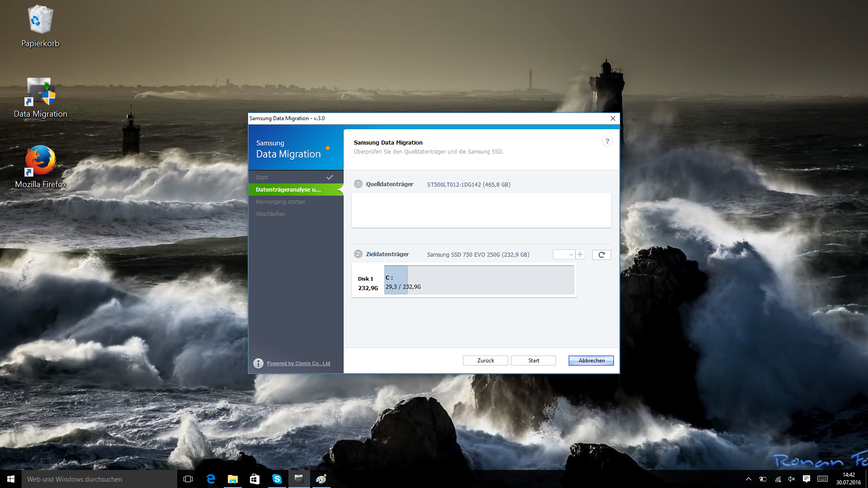The width and height of the screenshot is (868, 488).
Task: Click the plus add-partition icon
Action: click(x=580, y=255)
